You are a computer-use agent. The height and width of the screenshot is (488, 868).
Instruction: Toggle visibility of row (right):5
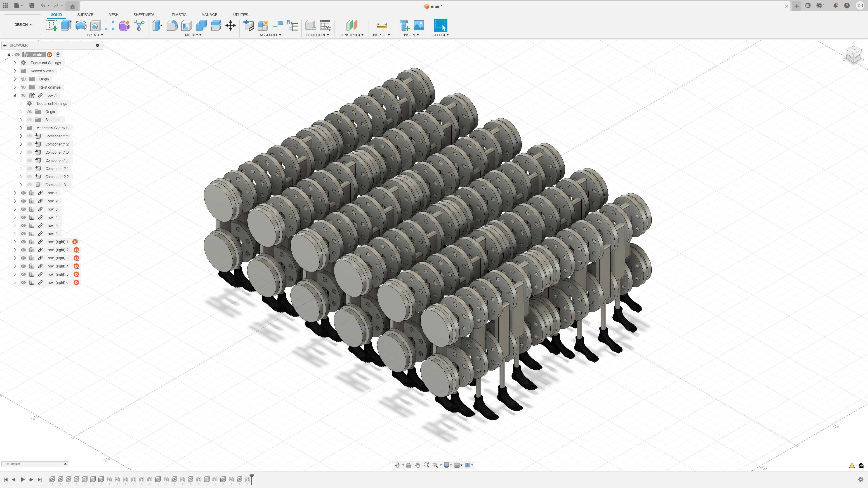point(23,274)
